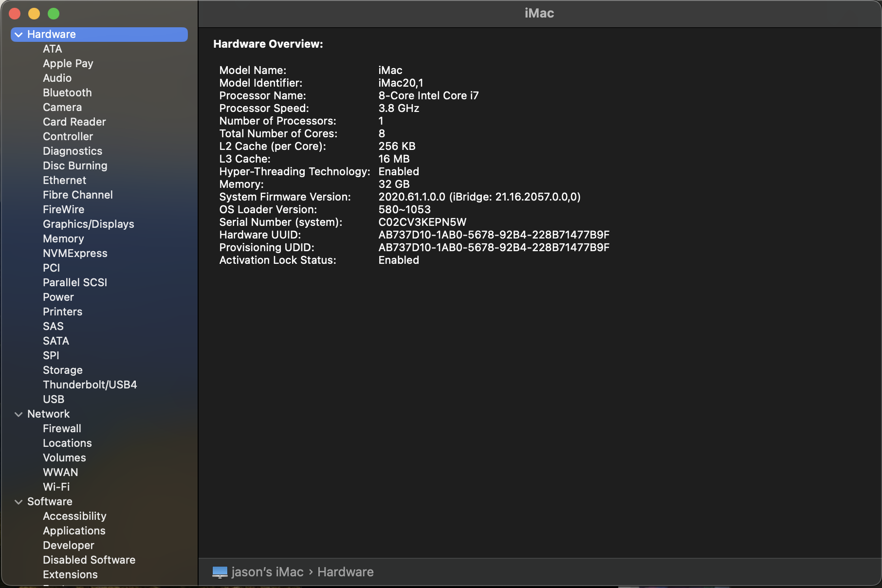Show Graphics/Displays information
Image resolution: width=882 pixels, height=588 pixels.
click(89, 224)
